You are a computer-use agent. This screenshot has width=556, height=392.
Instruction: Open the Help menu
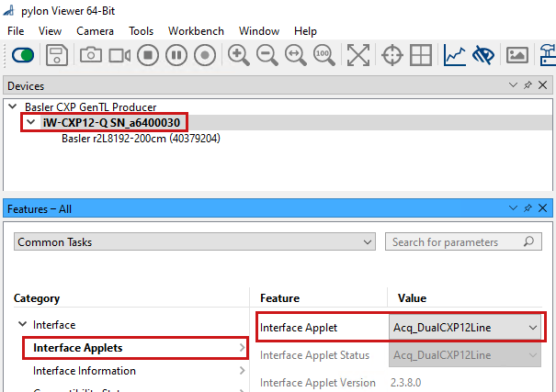[x=305, y=31]
